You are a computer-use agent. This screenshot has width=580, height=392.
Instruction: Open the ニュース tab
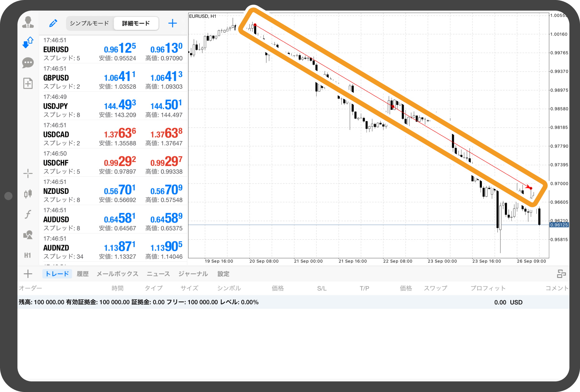pyautogui.click(x=158, y=274)
